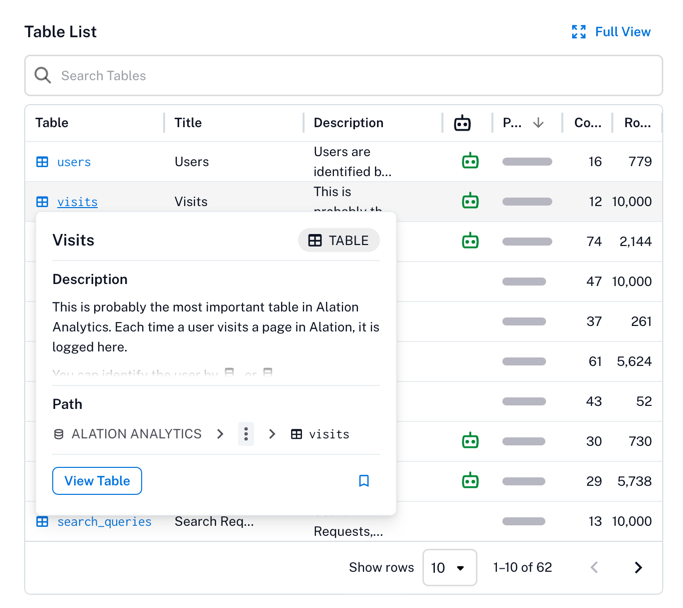Click visits at end of path

tap(329, 434)
